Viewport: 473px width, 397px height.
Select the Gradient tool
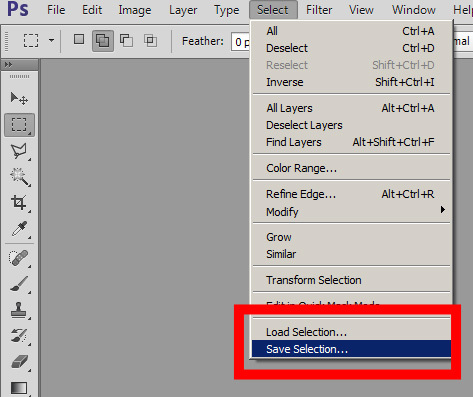[19, 388]
